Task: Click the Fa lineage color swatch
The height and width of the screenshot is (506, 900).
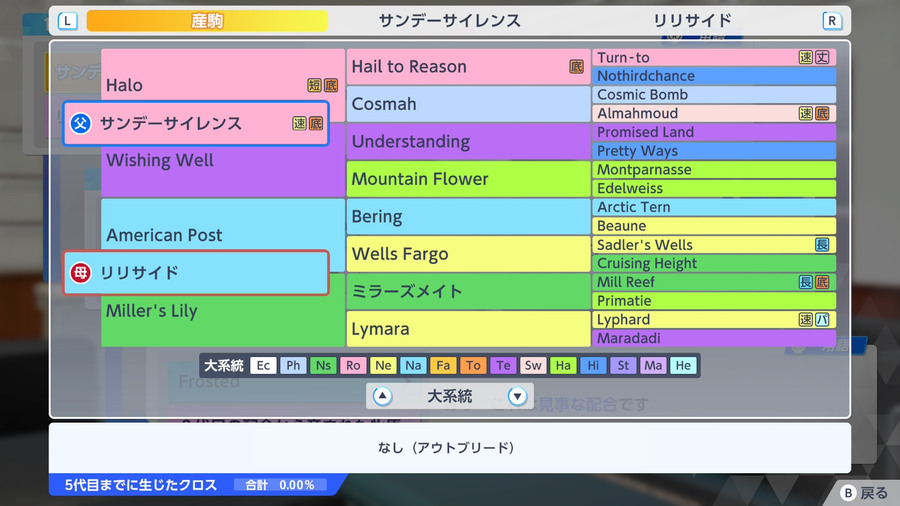Action: pyautogui.click(x=443, y=365)
